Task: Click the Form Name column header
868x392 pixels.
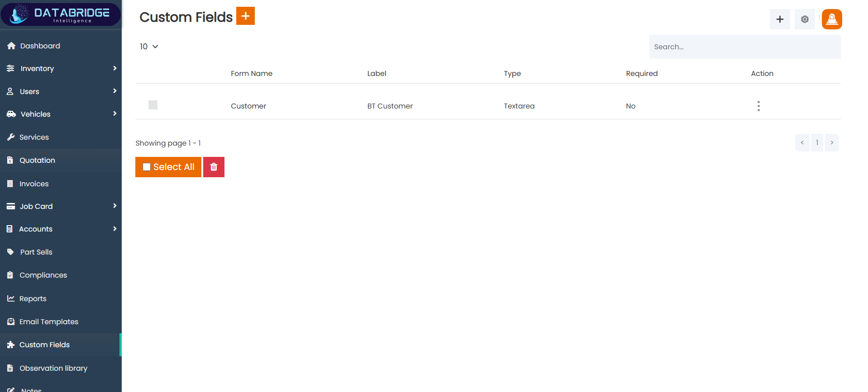Action: click(x=252, y=73)
